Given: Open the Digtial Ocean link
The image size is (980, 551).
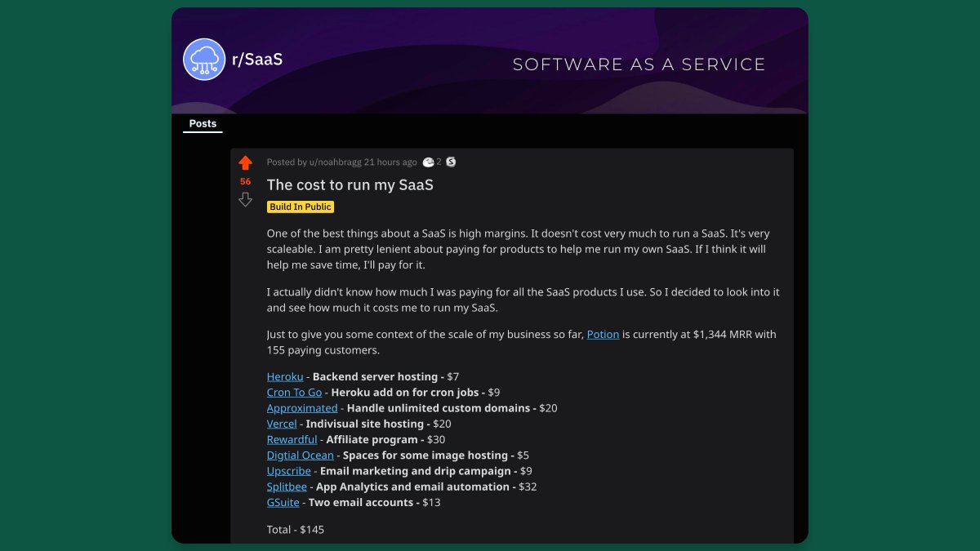Looking at the screenshot, I should [301, 455].
